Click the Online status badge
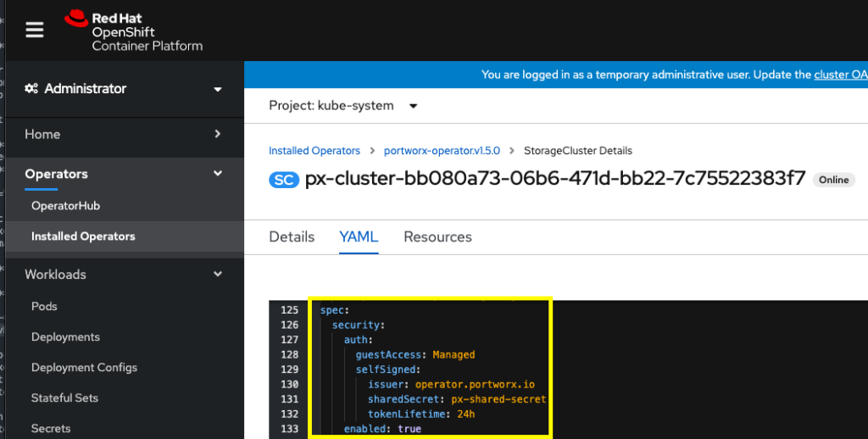868x439 pixels. coord(834,180)
